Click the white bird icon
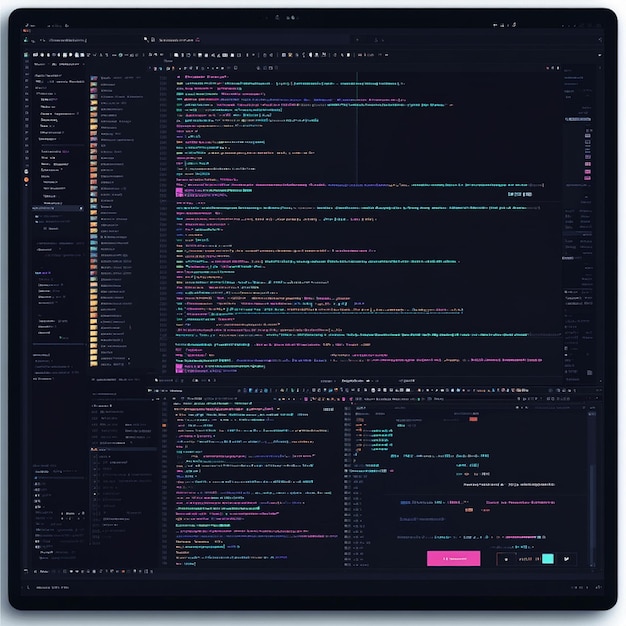Screen dimensions: 626x626 coord(566,559)
